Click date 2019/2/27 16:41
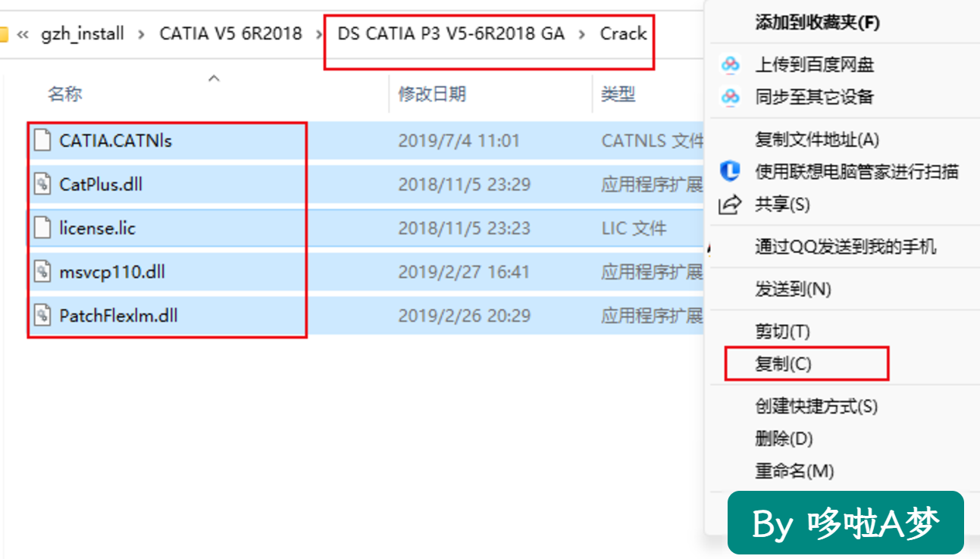 [464, 272]
